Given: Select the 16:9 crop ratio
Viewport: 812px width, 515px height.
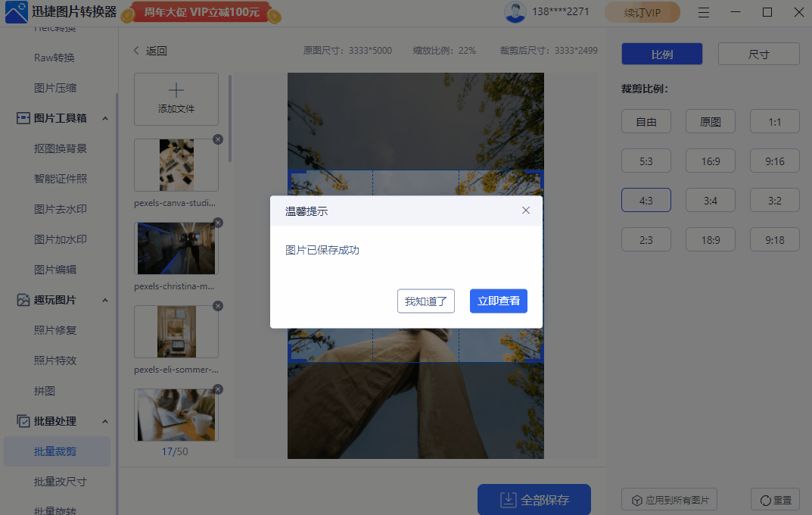Looking at the screenshot, I should (711, 161).
